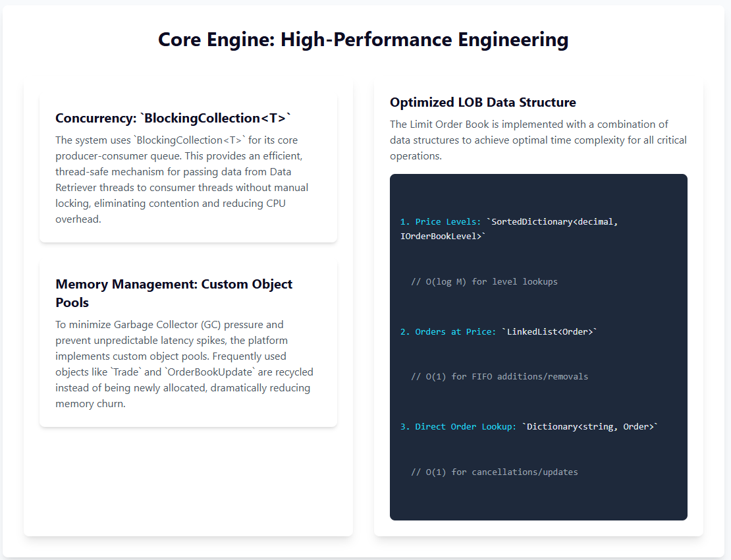Click the Core Engine: High-Performance Engineering title
Viewport: 731px width, 560px height.
coord(363,40)
